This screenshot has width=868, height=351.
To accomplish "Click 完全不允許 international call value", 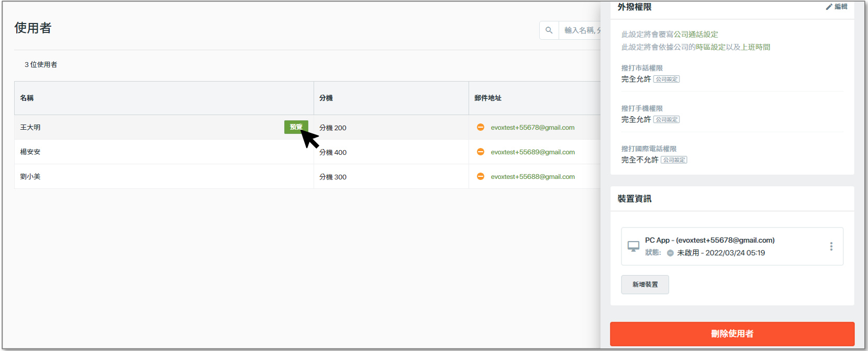I will (640, 160).
